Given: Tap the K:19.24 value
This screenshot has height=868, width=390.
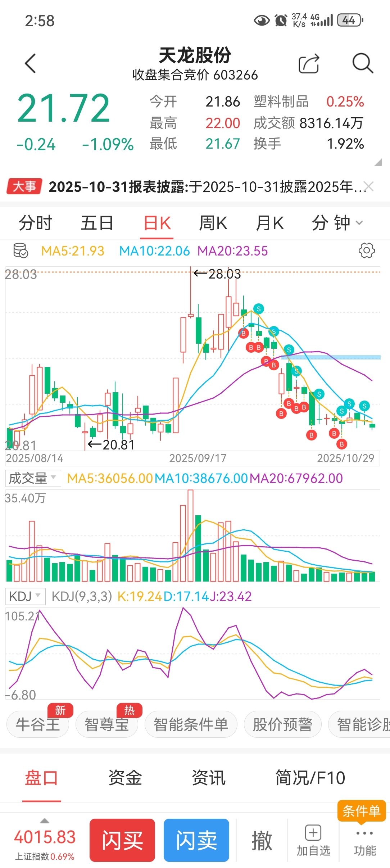Looking at the screenshot, I should (x=140, y=596).
